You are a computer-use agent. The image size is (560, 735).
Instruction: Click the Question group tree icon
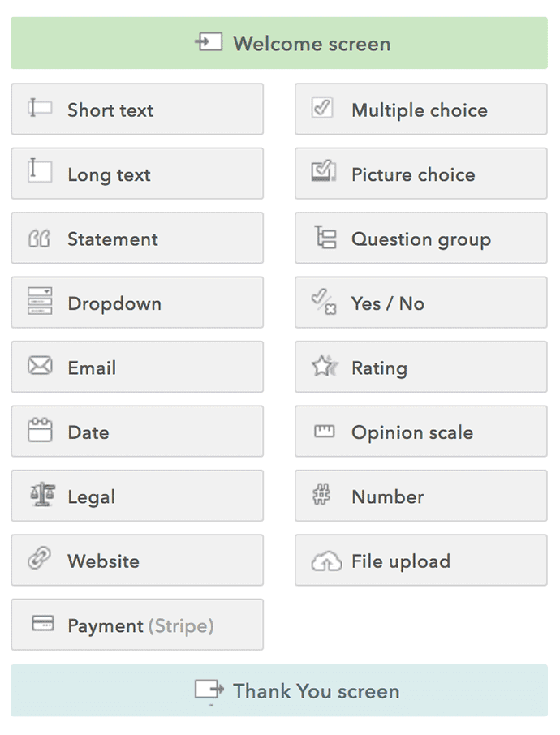[325, 238]
